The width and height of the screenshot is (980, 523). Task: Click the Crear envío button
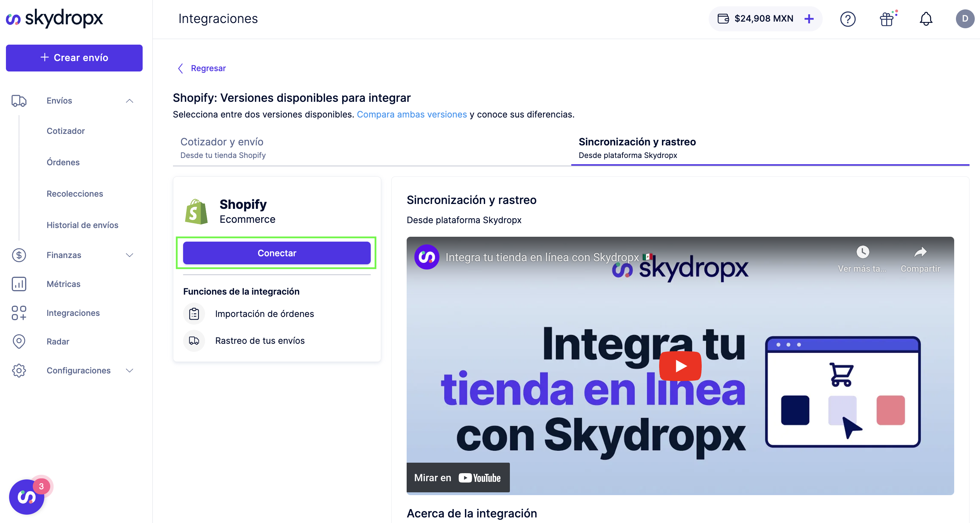tap(74, 58)
